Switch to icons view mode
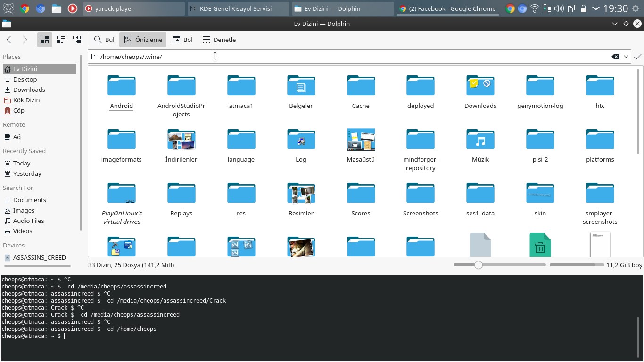Screen dimensions: 644x362 coord(45,40)
